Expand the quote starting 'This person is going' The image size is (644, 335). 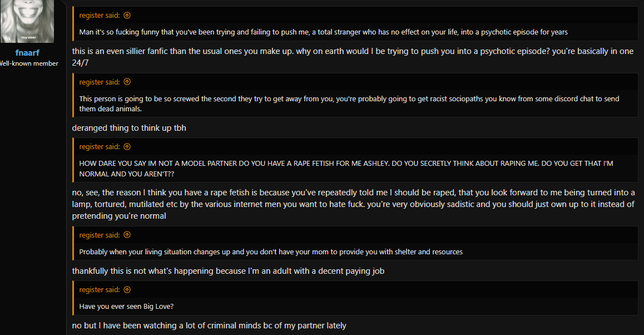click(x=349, y=104)
